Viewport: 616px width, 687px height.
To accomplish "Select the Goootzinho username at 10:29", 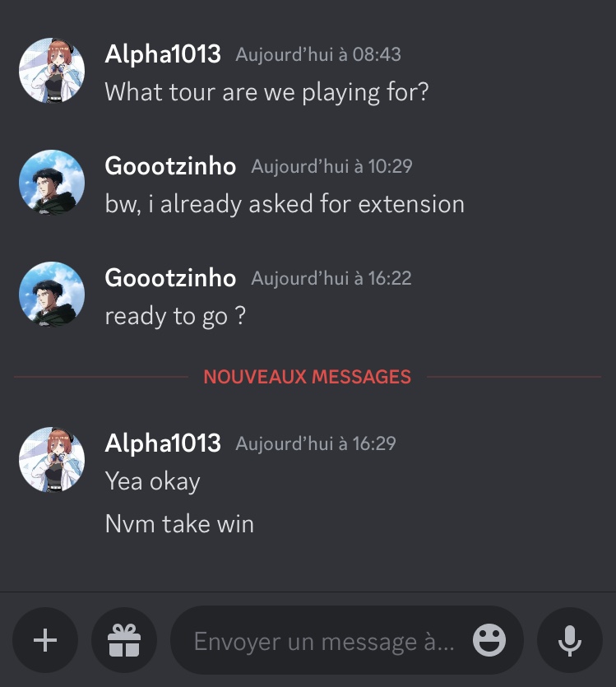I will [170, 166].
